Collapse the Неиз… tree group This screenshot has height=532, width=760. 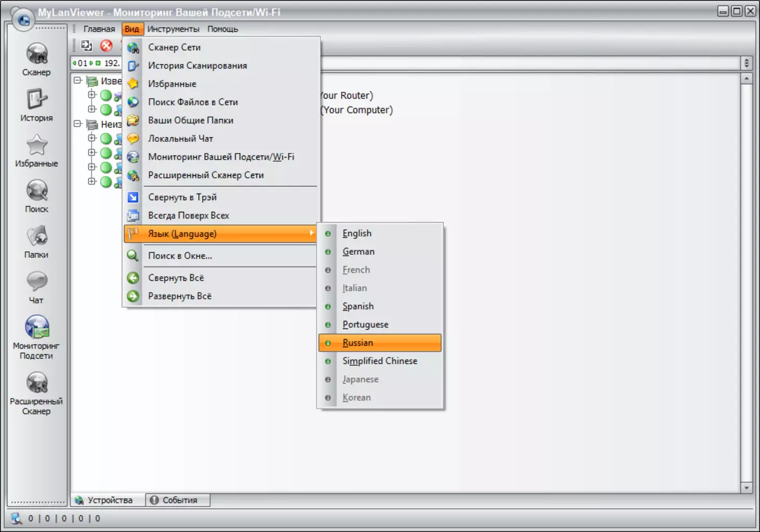[78, 124]
